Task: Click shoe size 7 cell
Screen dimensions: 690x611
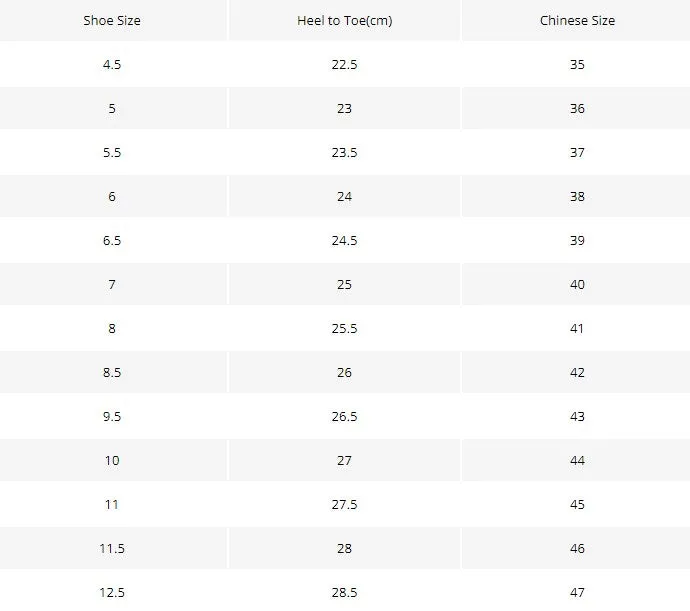Action: tap(112, 284)
